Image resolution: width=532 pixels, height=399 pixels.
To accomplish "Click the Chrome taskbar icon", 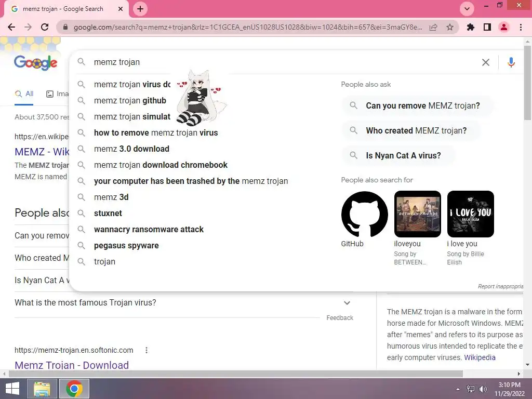I will [74, 389].
